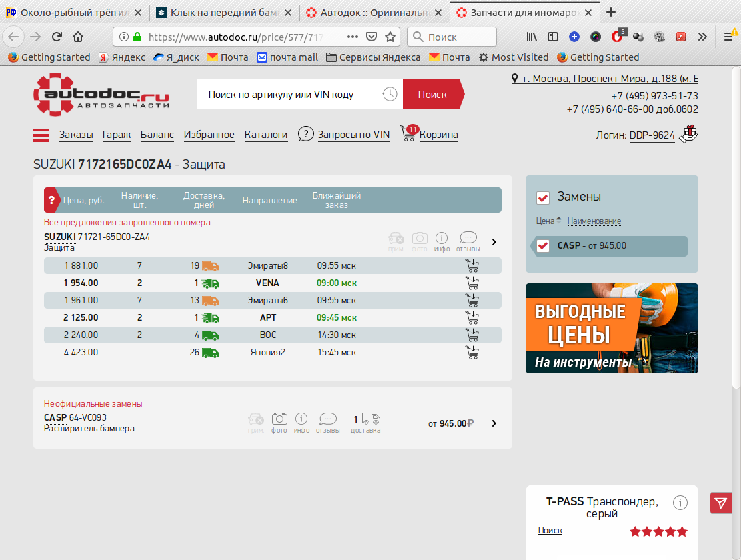Sort replacements by Цена
Viewport: 741px width, 560px height.
coord(545,221)
